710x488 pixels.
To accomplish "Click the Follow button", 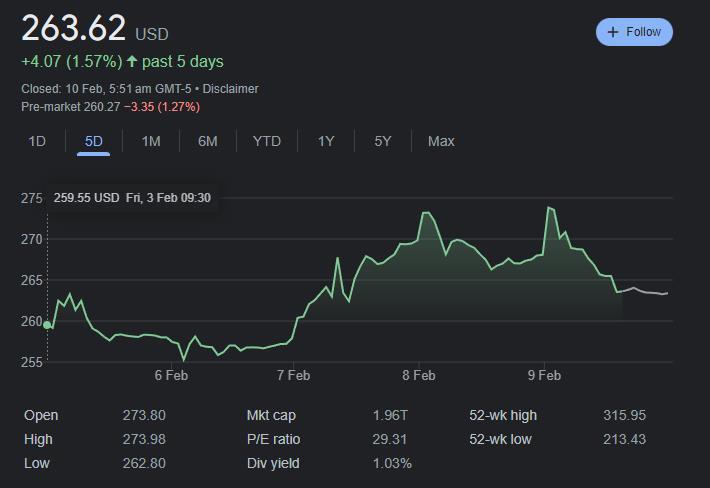I will click(x=634, y=32).
